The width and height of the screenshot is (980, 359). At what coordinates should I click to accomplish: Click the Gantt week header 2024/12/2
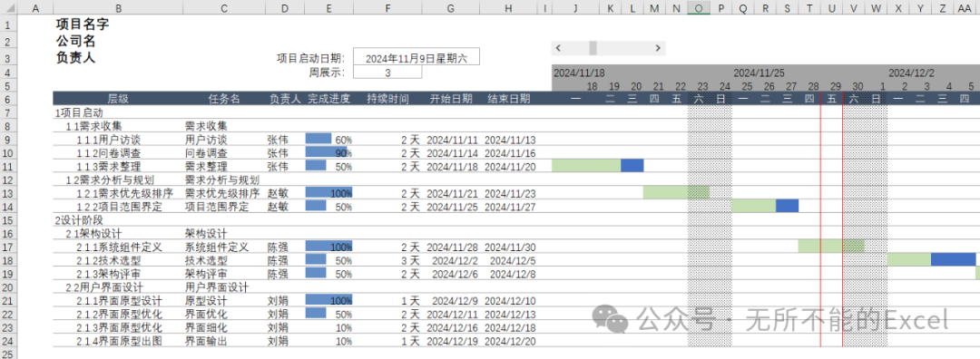[912, 73]
